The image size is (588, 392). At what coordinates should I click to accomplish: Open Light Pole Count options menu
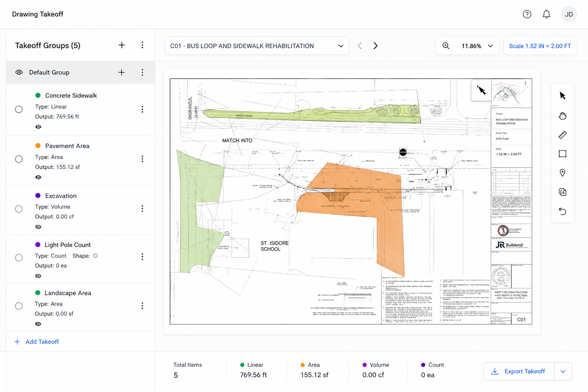point(142,257)
